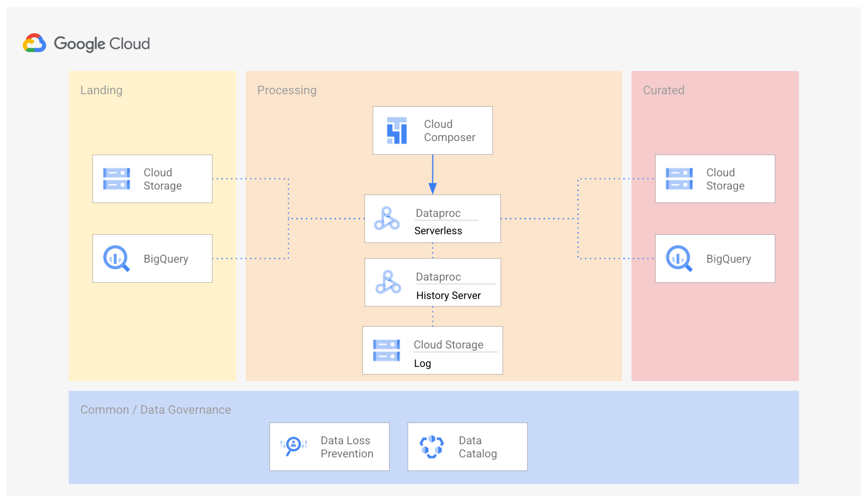Select the Cloud Storage icon in Landing
868x499 pixels.
click(116, 179)
